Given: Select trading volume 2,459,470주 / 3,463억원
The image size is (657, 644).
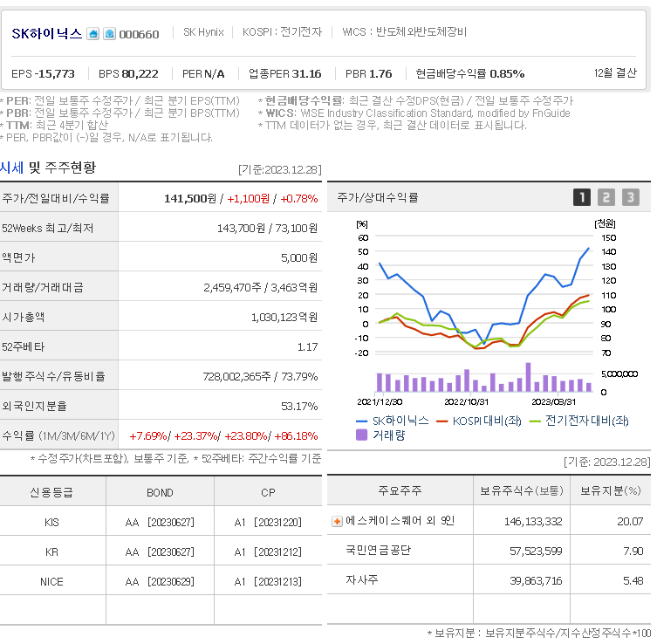Looking at the screenshot, I should click(260, 287).
